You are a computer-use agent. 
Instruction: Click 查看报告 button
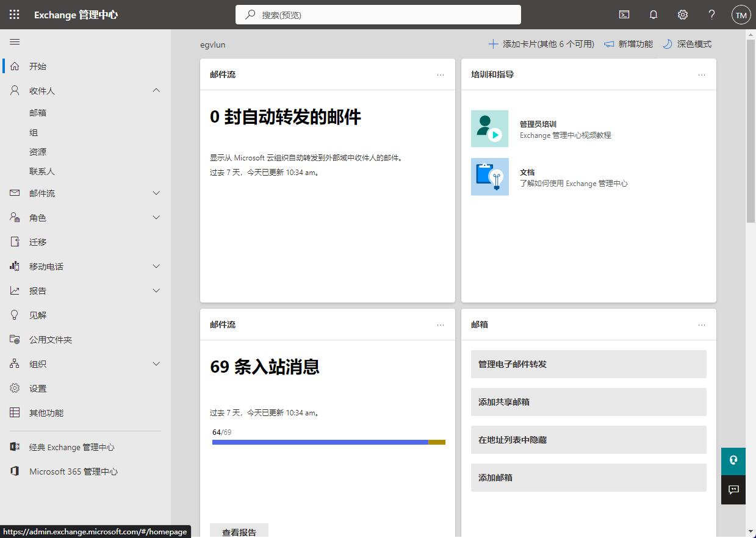pyautogui.click(x=239, y=531)
